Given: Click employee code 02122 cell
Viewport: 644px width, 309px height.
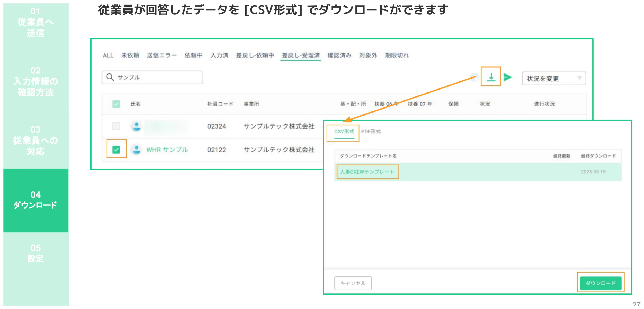Looking at the screenshot, I should coord(217,150).
